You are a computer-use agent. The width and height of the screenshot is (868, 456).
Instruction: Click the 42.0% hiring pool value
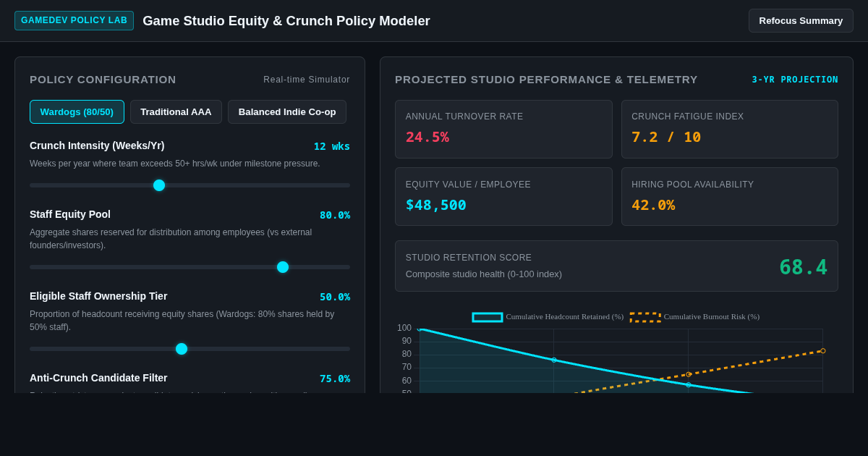tap(653, 205)
